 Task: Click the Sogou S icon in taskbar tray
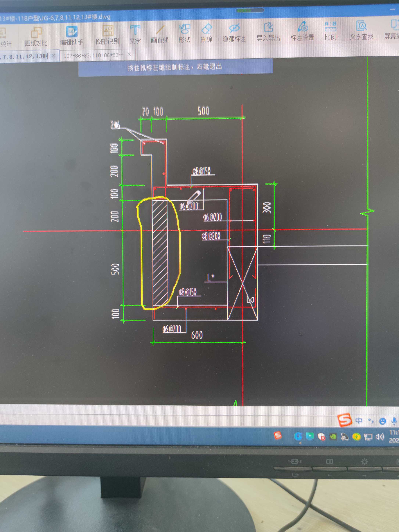coord(277,435)
